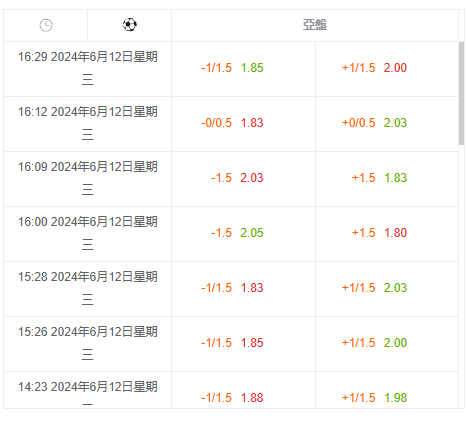Click the 2.03 odds in 16:12 row
467x422 pixels.
tap(395, 123)
